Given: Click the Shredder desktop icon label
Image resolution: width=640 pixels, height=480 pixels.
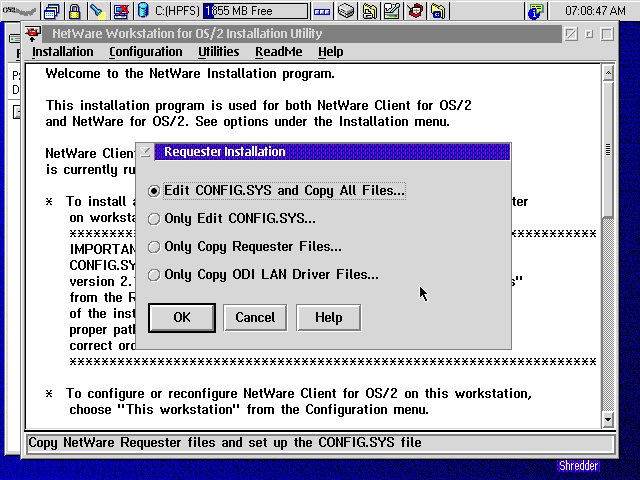Looking at the screenshot, I should point(578,466).
